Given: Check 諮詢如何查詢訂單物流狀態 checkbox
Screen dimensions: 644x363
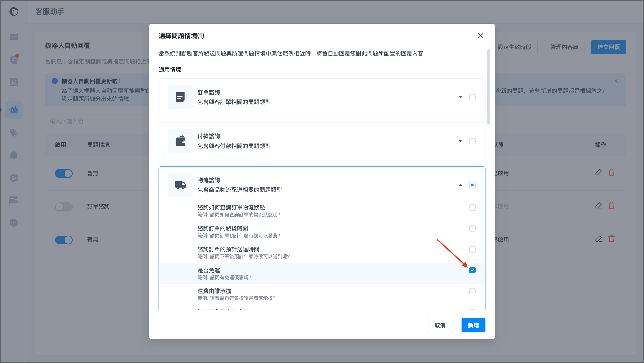Looking at the screenshot, I should click(472, 208).
